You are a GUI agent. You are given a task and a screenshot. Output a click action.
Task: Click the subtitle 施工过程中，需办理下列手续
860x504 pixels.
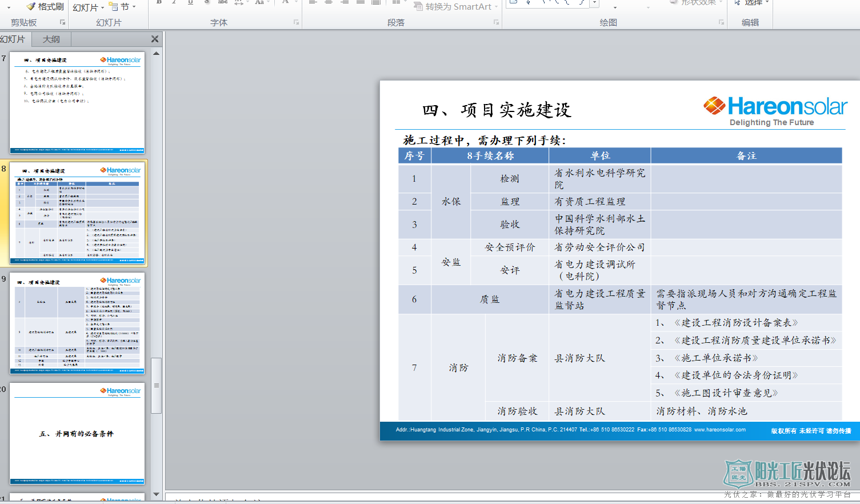pyautogui.click(x=485, y=140)
